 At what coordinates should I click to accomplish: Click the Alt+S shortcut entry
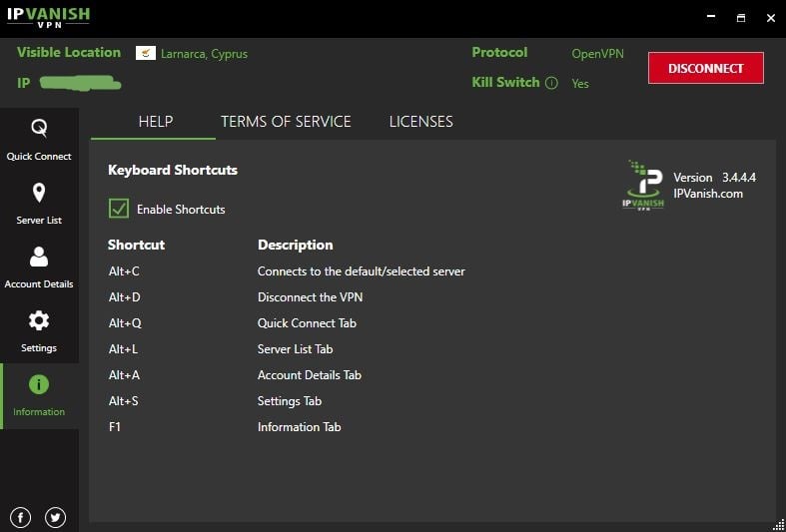123,401
